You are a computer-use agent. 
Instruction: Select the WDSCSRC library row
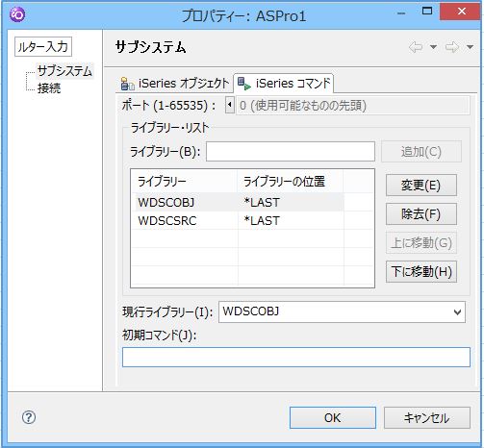point(240,220)
